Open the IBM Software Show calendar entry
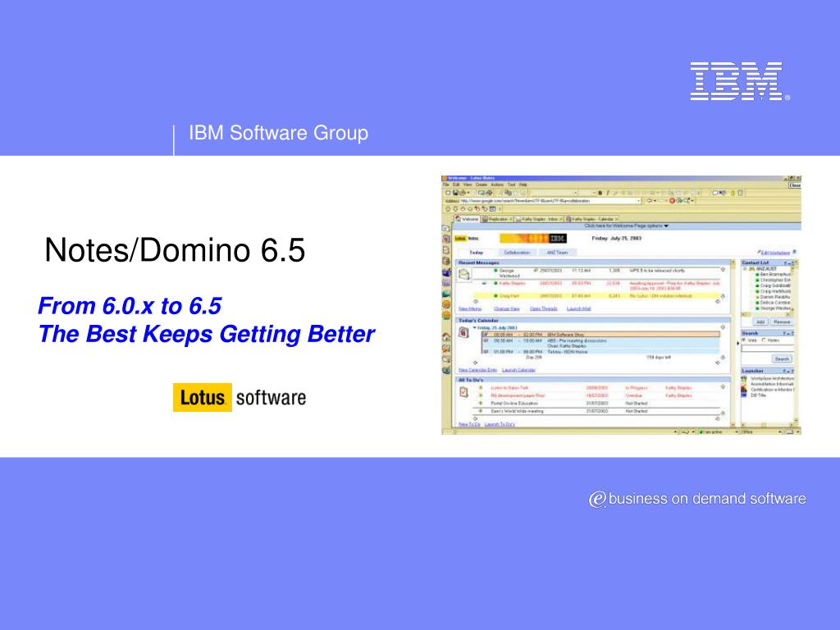 600,335
